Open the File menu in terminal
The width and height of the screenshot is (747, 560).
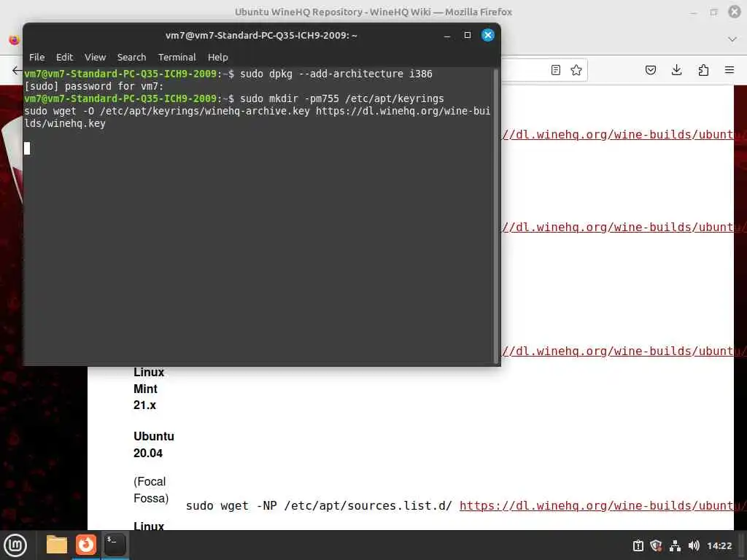36,57
